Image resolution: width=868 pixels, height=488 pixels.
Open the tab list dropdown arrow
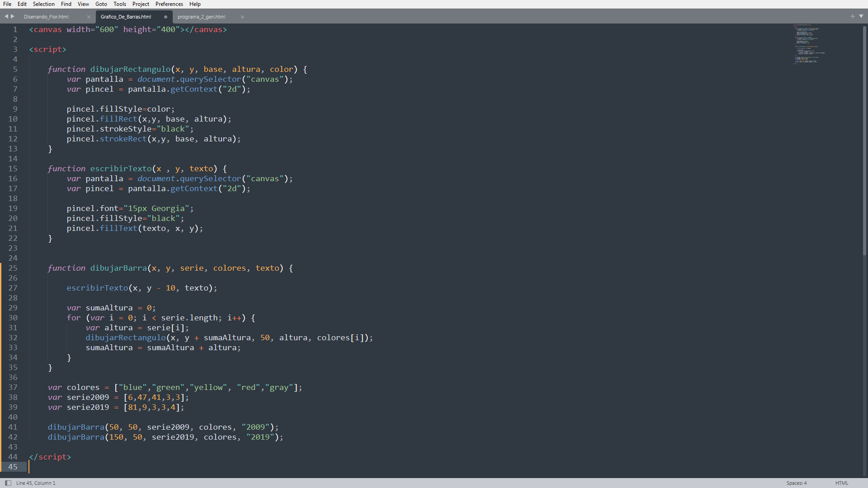pos(861,16)
